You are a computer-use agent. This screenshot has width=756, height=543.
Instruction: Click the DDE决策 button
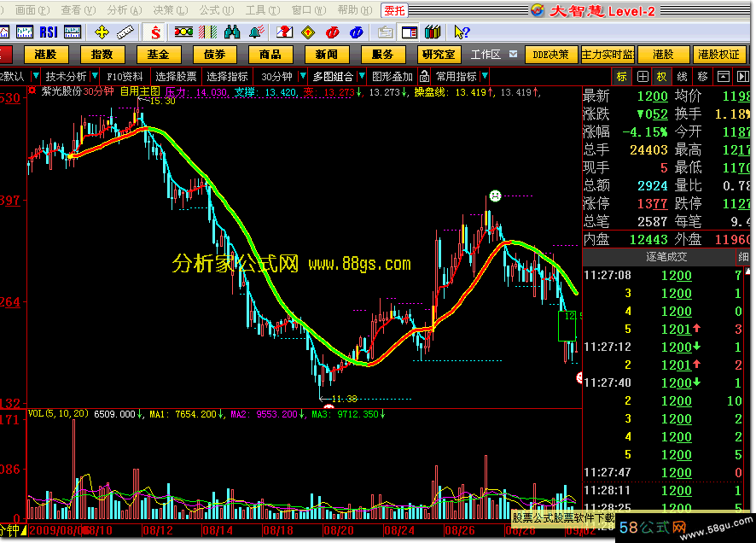(x=550, y=55)
